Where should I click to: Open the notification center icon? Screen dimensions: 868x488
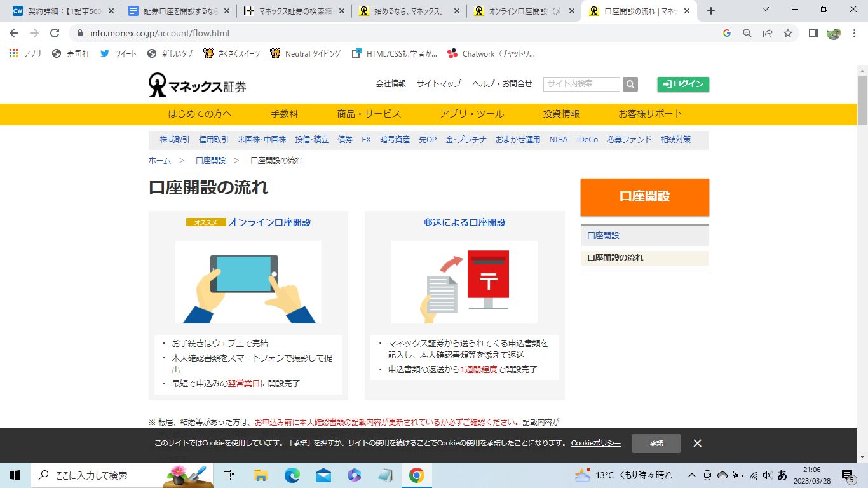pos(848,475)
